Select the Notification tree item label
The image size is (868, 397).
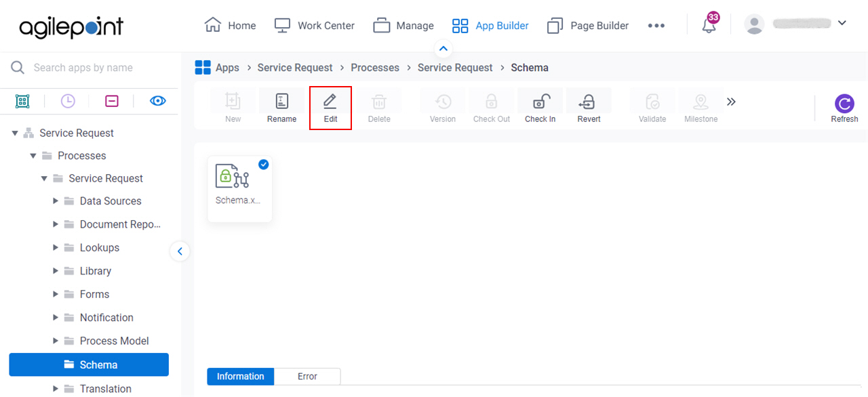[x=106, y=318]
